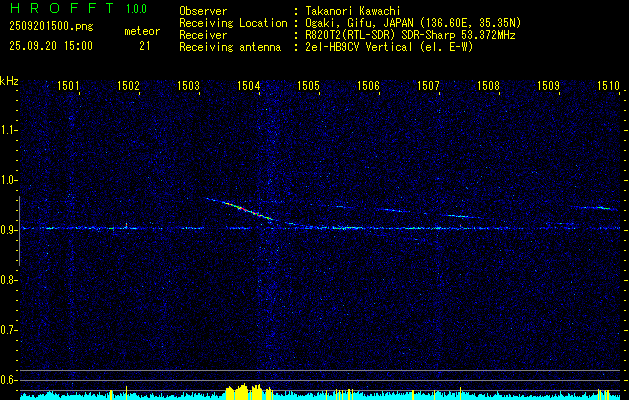Viewport: 629px width, 400px height.
Task: Click the Receiver label
Action: coord(203,35)
